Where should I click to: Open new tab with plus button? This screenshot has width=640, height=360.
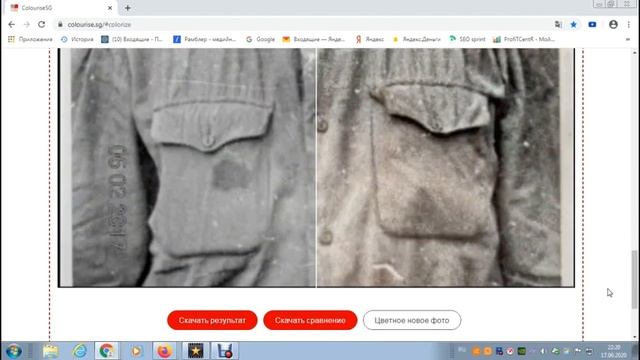[128, 8]
